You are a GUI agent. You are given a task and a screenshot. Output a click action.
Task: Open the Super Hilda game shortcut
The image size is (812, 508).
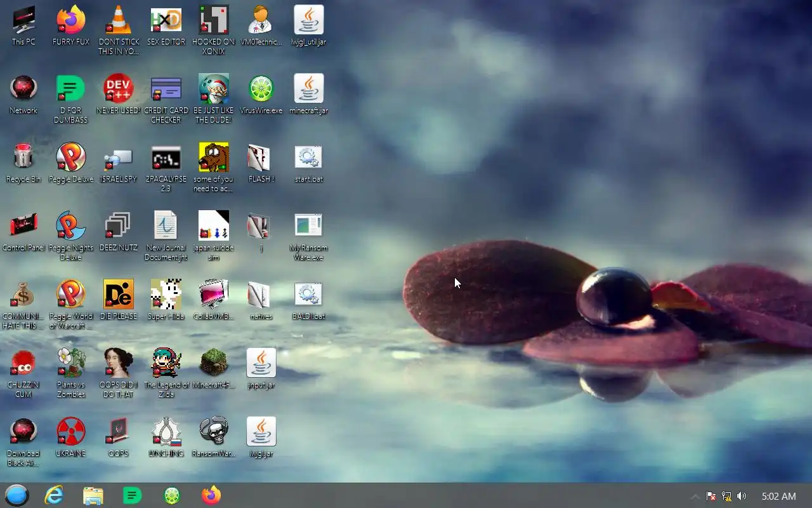166,300
